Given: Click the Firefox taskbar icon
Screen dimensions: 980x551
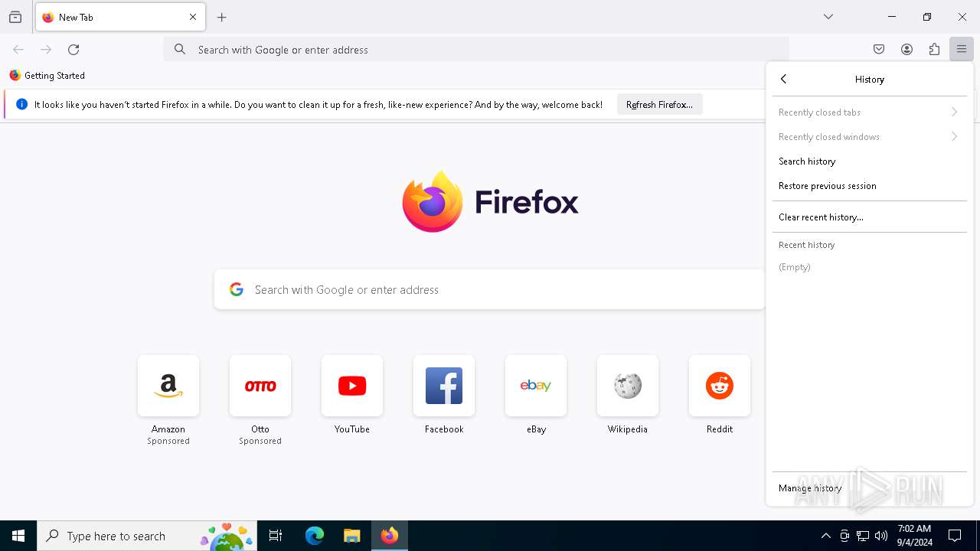Looking at the screenshot, I should point(390,536).
